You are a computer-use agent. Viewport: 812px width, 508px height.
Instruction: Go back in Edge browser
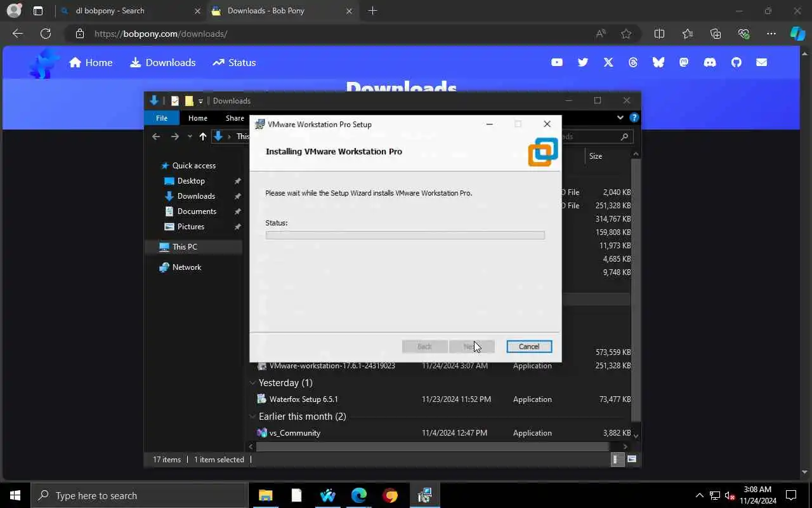point(18,34)
